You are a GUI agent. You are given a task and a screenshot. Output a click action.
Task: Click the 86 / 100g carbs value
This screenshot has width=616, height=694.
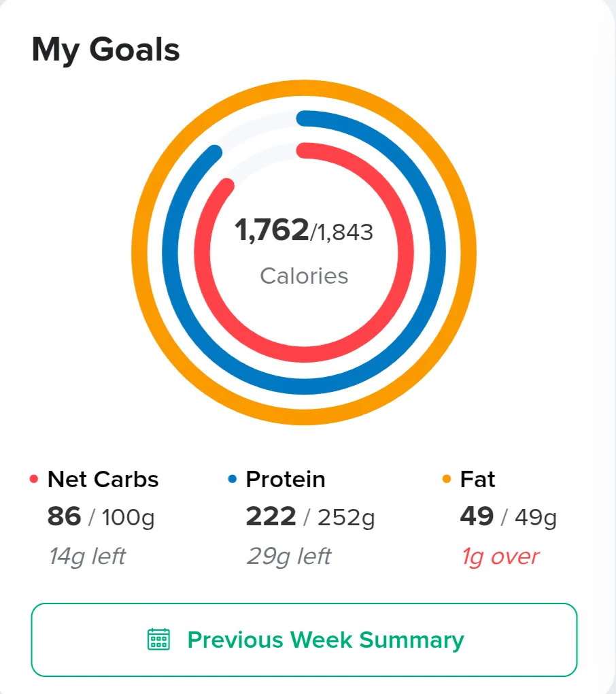pyautogui.click(x=101, y=517)
